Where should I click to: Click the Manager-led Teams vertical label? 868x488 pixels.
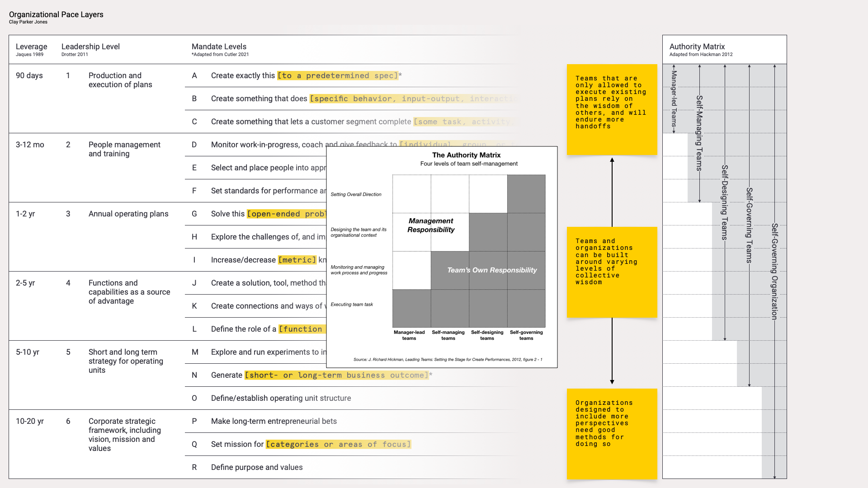[674, 99]
